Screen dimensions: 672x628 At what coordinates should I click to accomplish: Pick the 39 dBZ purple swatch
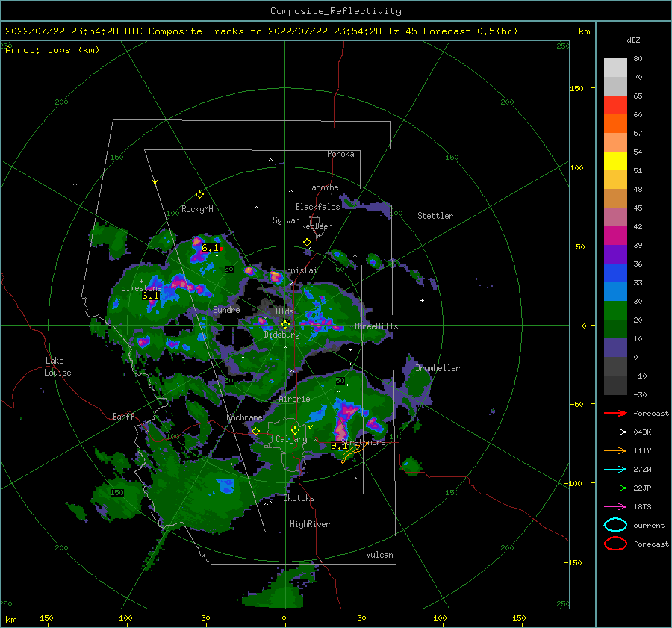[615, 254]
